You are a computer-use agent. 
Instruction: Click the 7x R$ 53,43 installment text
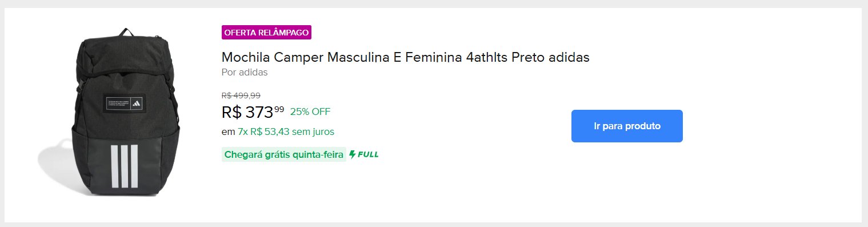(x=263, y=132)
